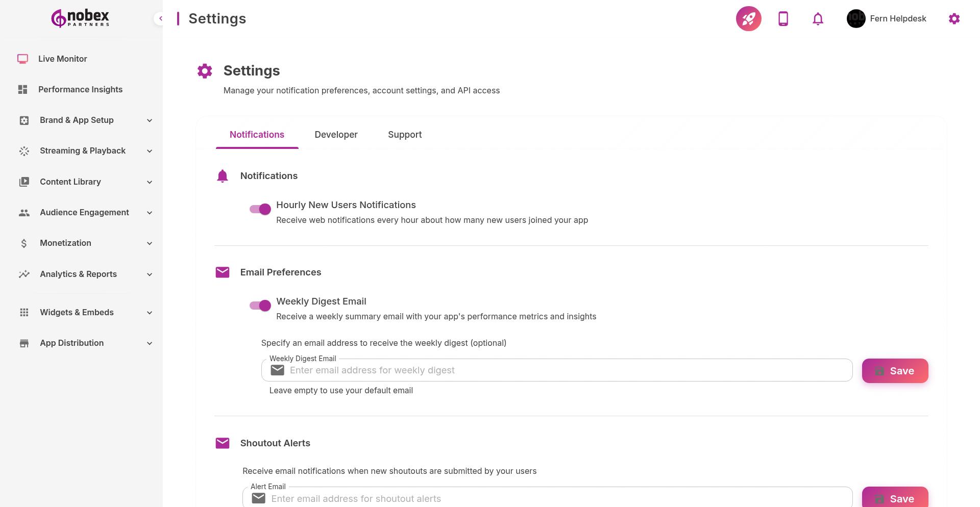Click the Email Preferences envelope icon
Image resolution: width=980 pixels, height=507 pixels.
[223, 272]
